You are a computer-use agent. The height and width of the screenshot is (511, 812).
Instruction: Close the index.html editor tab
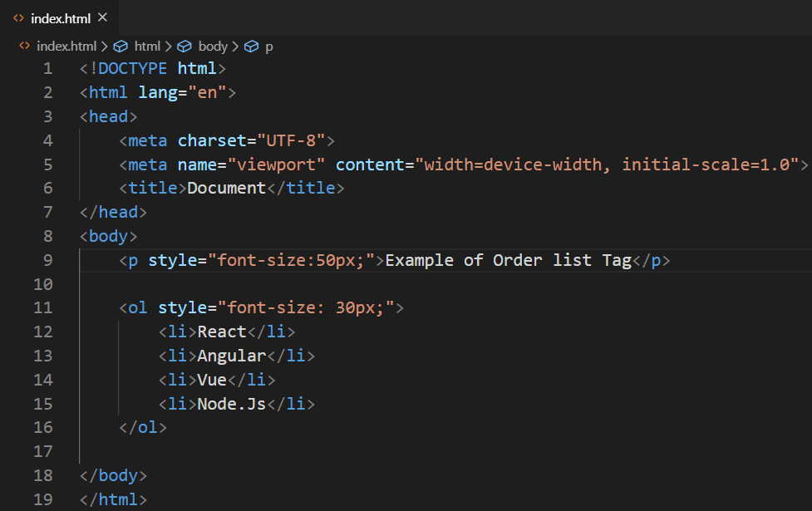[x=102, y=17]
